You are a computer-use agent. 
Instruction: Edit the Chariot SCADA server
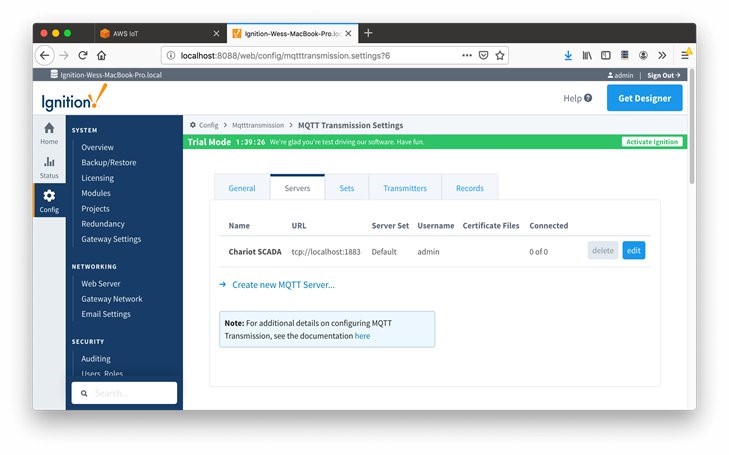click(634, 251)
